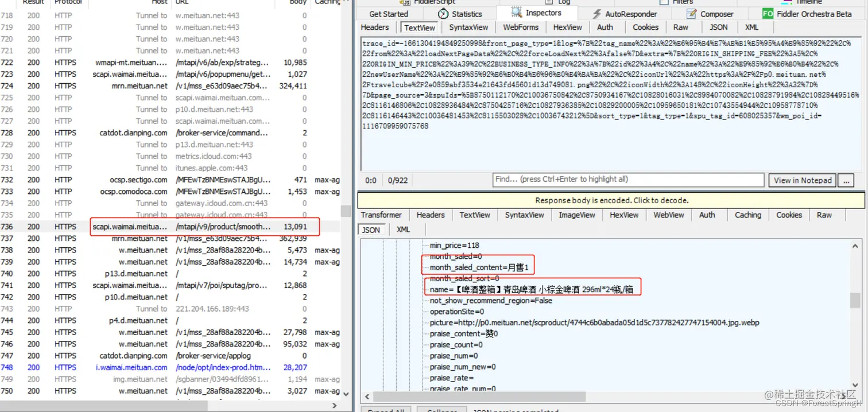The height and width of the screenshot is (412, 868).
Task: Click JSON tree horizontal scrollbar left arrow
Action: tap(367, 397)
